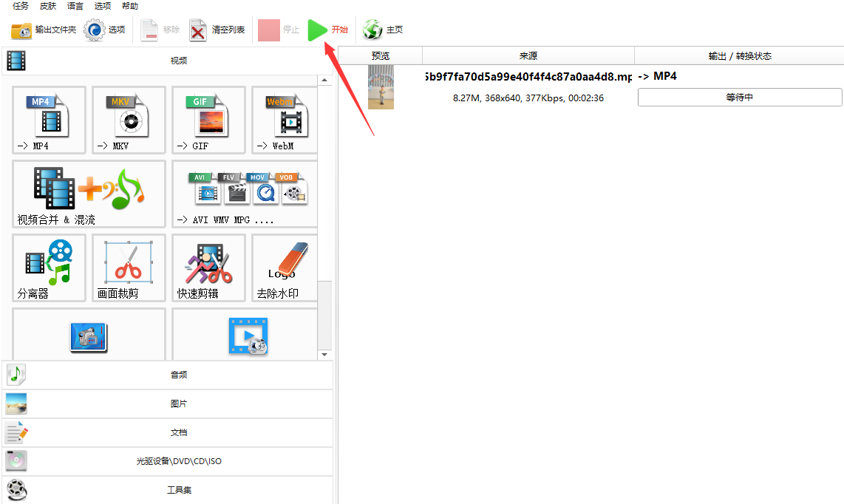Select the source mp4 file name

(x=528, y=77)
